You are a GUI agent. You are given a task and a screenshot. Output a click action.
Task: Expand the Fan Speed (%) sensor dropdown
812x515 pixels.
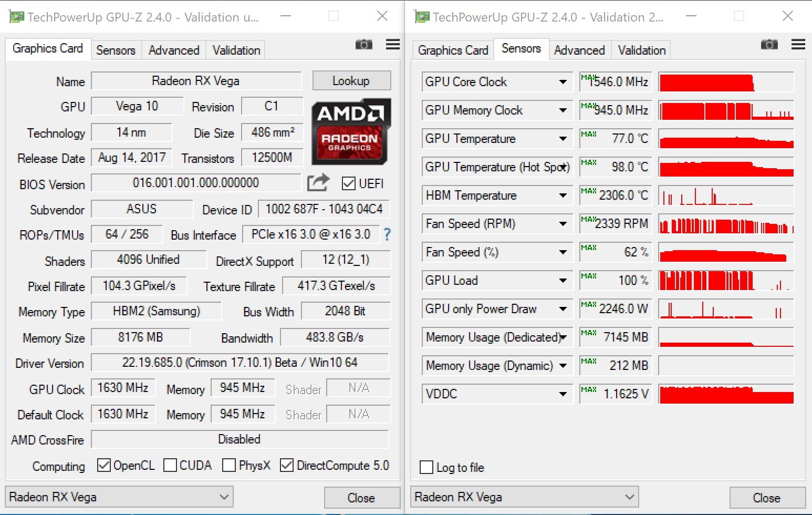[x=563, y=252]
